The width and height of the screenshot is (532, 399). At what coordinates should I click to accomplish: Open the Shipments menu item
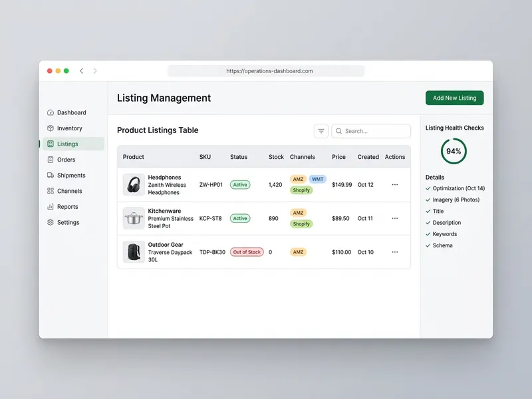tap(72, 175)
